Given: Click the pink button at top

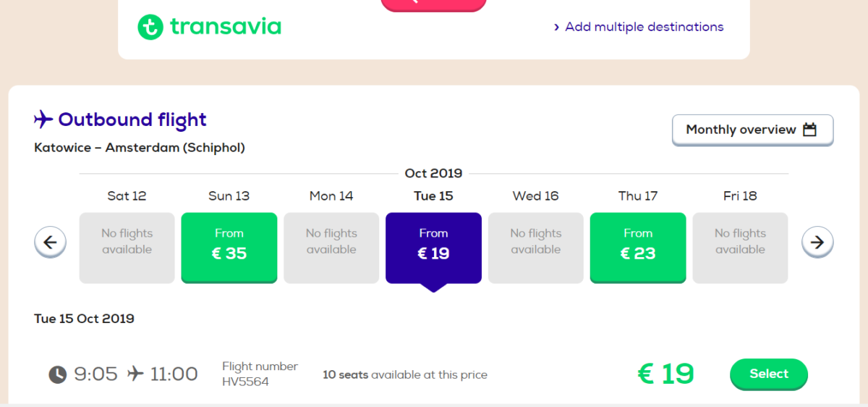Looking at the screenshot, I should [434, 5].
